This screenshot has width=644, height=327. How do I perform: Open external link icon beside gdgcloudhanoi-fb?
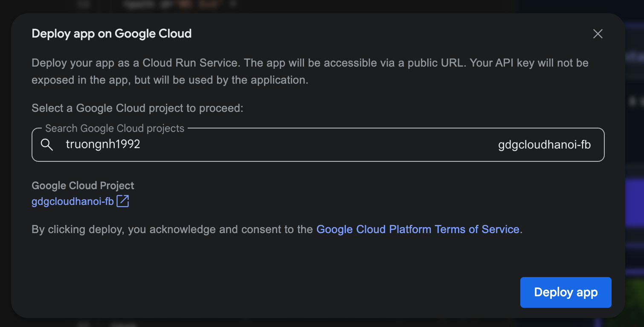[123, 201]
